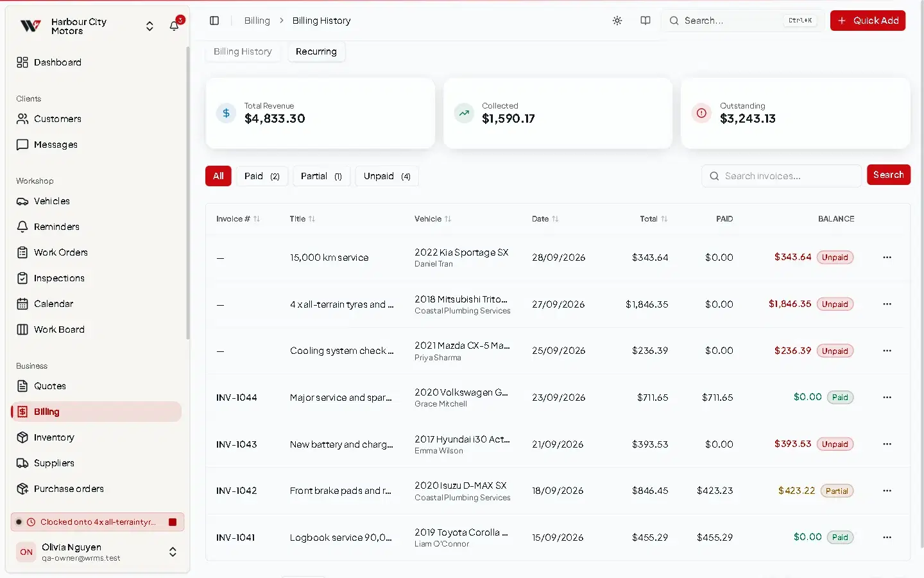
Task: Expand the Olivia Nguyen user menu
Action: (x=173, y=552)
